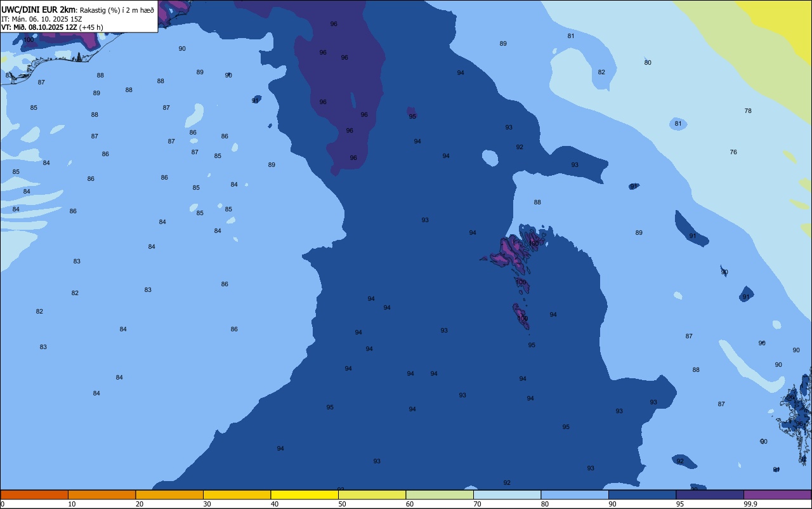812x509 pixels.
Task: Pick the golden 30–40 legend color segment
Action: [237, 494]
